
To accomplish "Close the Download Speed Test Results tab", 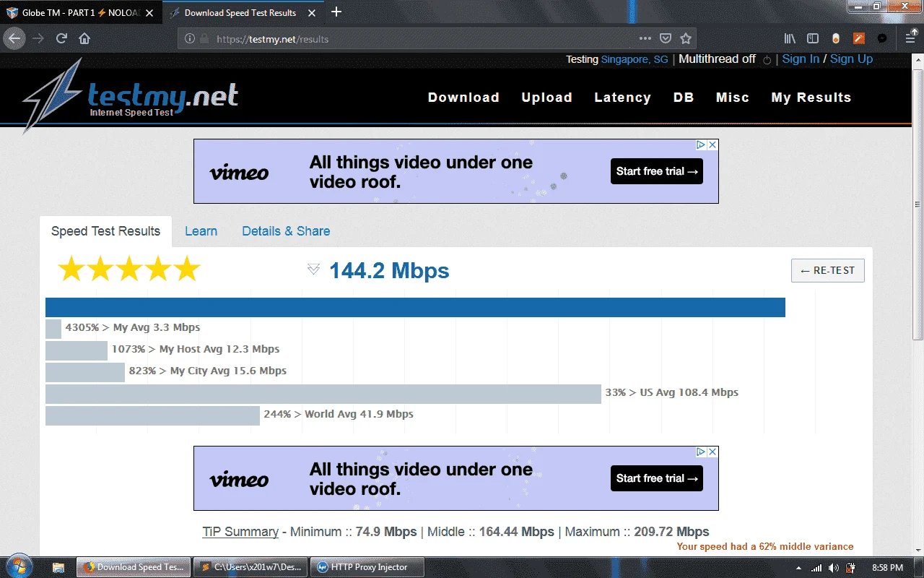I will [x=312, y=13].
